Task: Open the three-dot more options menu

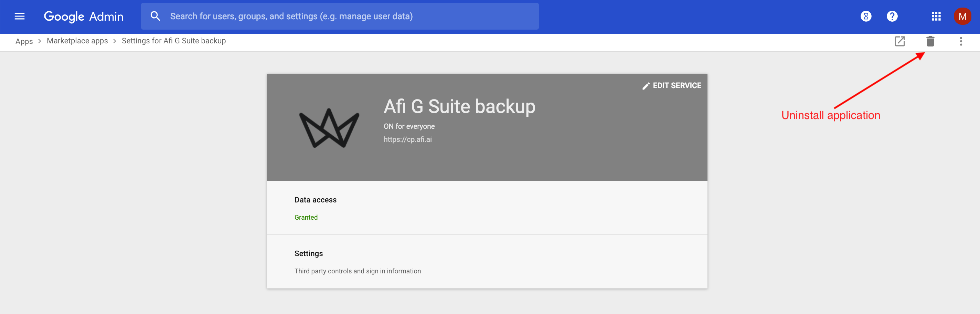Action: tap(961, 41)
